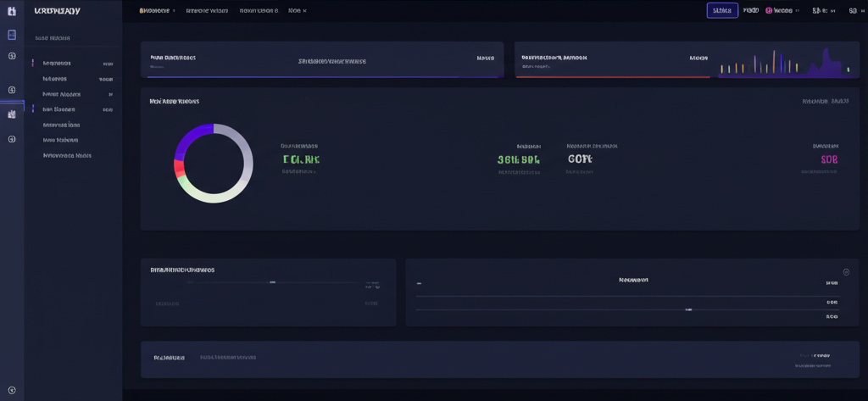Viewport: 868px width, 401px height.
Task: Select the highlighted square icon in the left rail
Action: (x=12, y=35)
